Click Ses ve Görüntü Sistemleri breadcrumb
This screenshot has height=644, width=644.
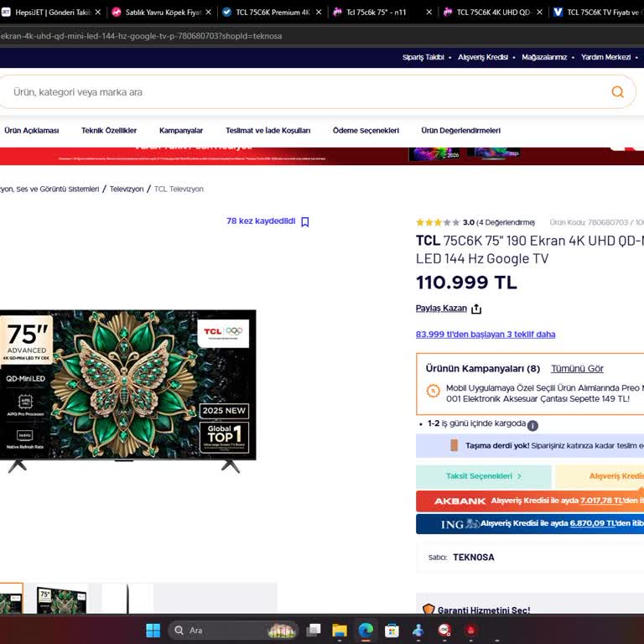(x=49, y=189)
